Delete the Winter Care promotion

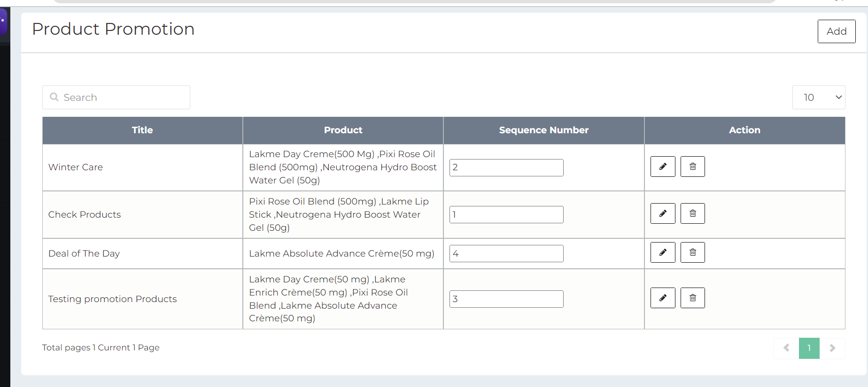pos(693,167)
